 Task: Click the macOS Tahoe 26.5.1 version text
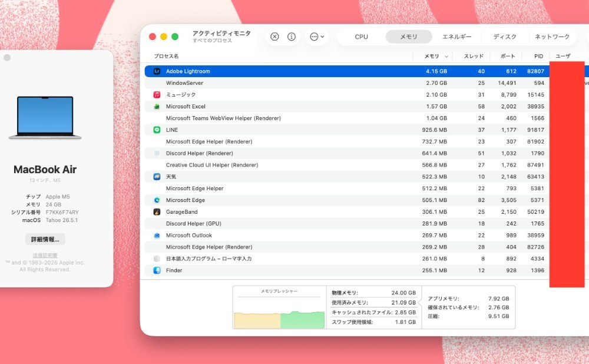pos(62,220)
